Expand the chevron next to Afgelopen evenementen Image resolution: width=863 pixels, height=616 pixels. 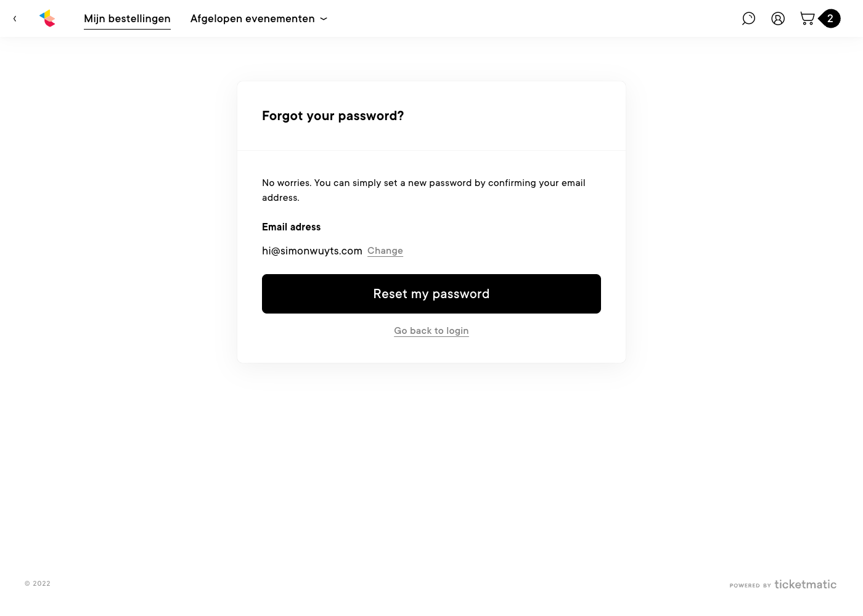(324, 19)
